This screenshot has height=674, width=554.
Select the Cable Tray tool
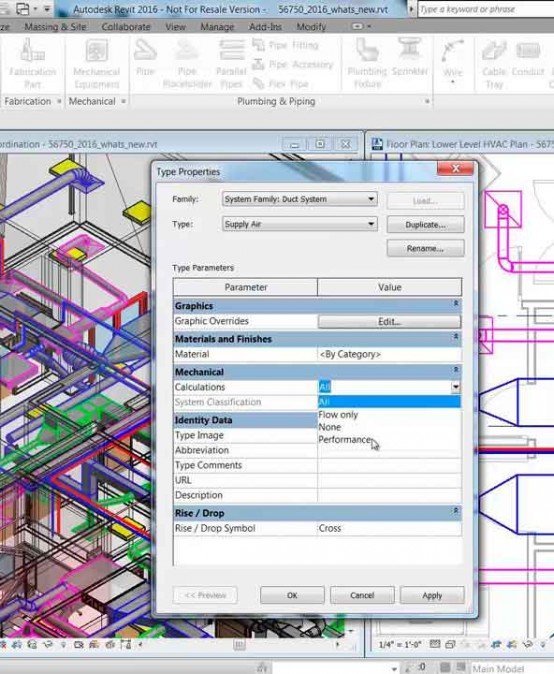click(x=494, y=64)
